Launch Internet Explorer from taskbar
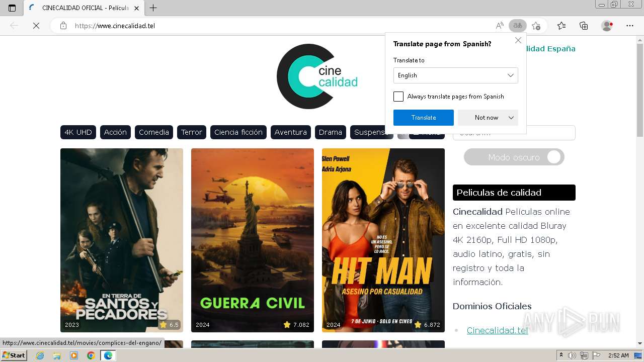Viewport: 644px width, 362px height. click(40, 355)
